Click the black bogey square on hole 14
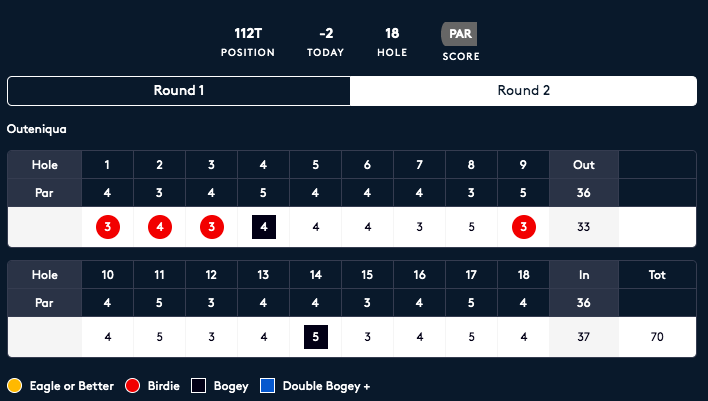Image resolution: width=708 pixels, height=401 pixels. [316, 337]
